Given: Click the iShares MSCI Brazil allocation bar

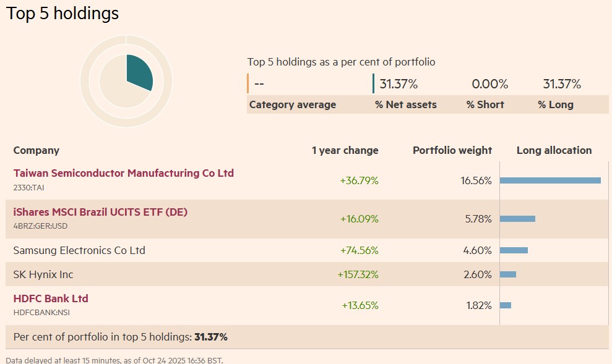Looking at the screenshot, I should tap(517, 219).
